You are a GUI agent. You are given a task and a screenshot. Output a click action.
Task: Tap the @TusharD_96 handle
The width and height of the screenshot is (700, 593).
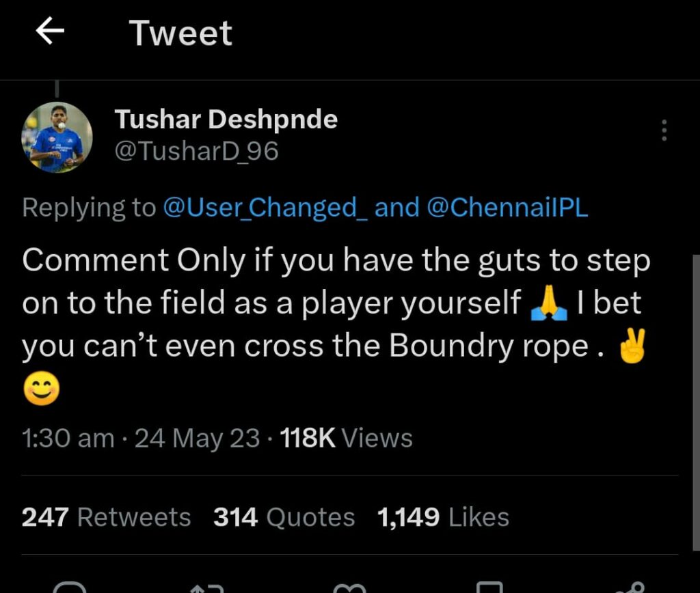[x=196, y=151]
